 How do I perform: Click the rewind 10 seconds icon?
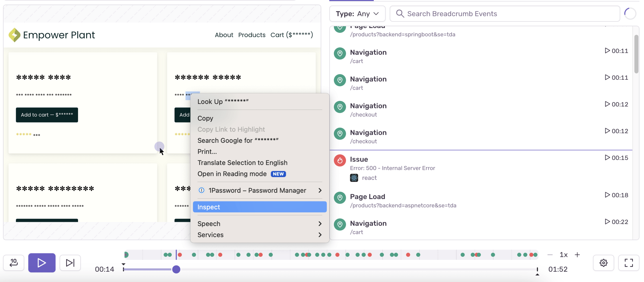click(x=14, y=263)
